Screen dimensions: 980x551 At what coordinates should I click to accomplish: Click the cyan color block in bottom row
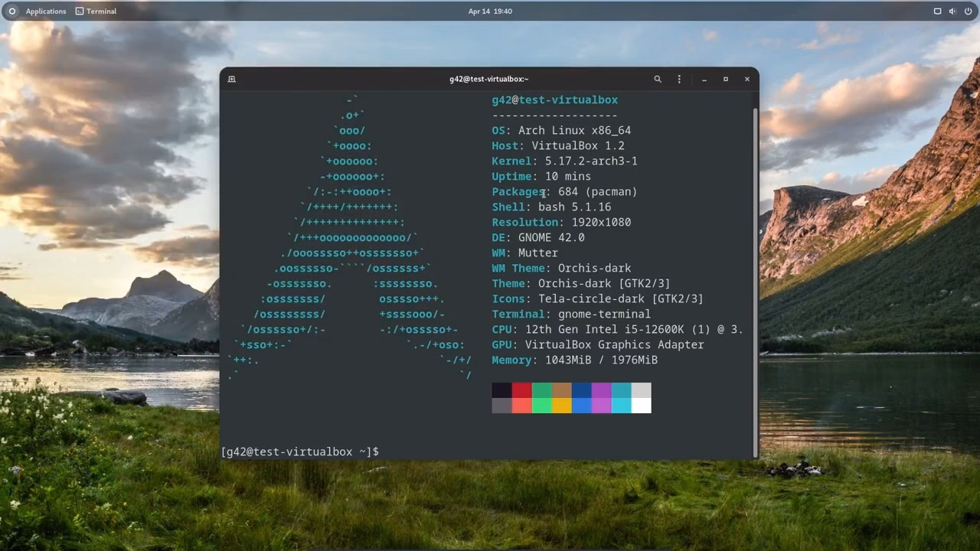point(621,406)
